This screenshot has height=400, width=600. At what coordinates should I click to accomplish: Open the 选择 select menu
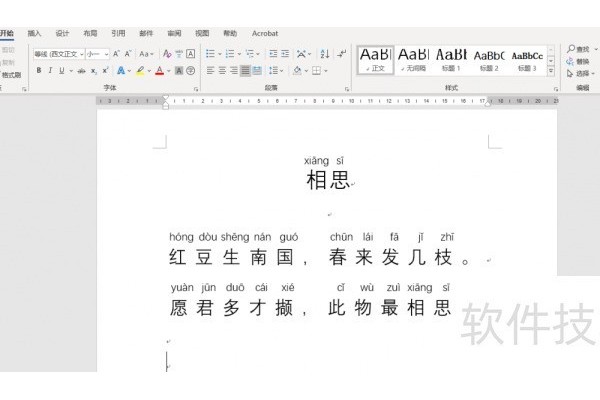[580, 73]
